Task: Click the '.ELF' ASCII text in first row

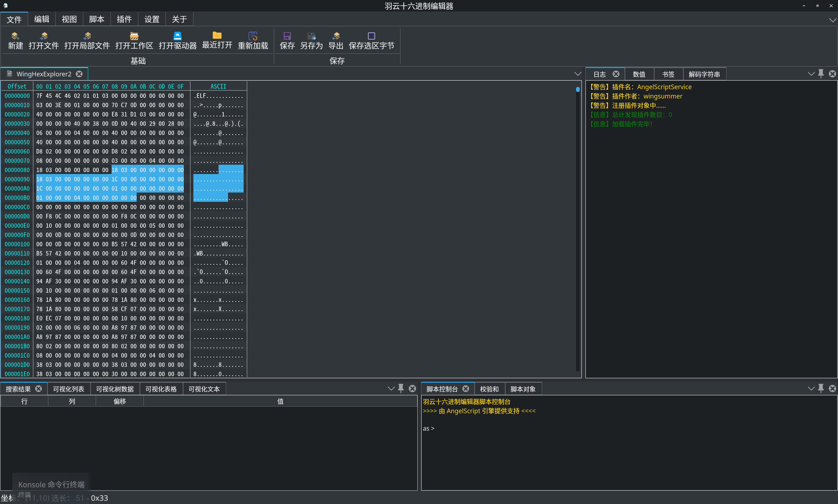Action: point(199,96)
